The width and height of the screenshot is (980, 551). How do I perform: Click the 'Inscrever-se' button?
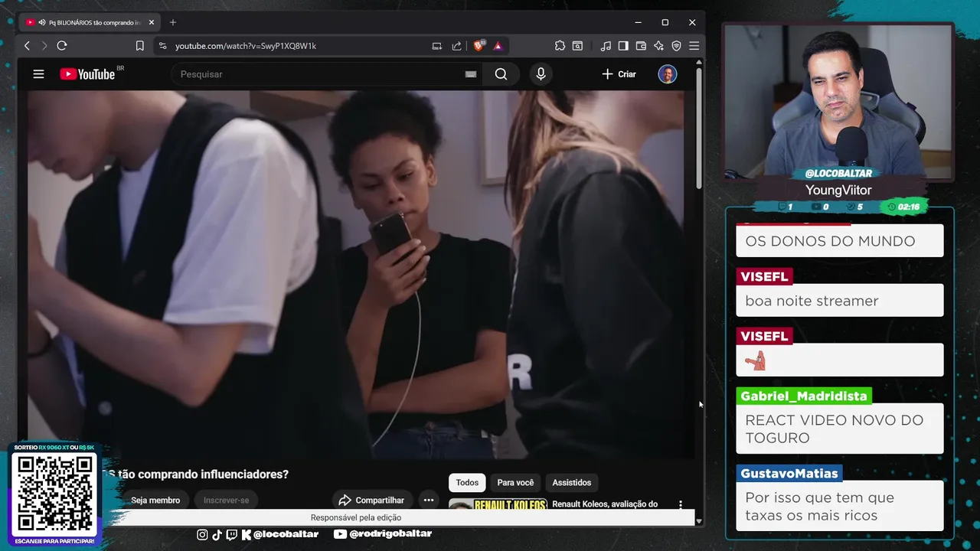[x=226, y=500]
